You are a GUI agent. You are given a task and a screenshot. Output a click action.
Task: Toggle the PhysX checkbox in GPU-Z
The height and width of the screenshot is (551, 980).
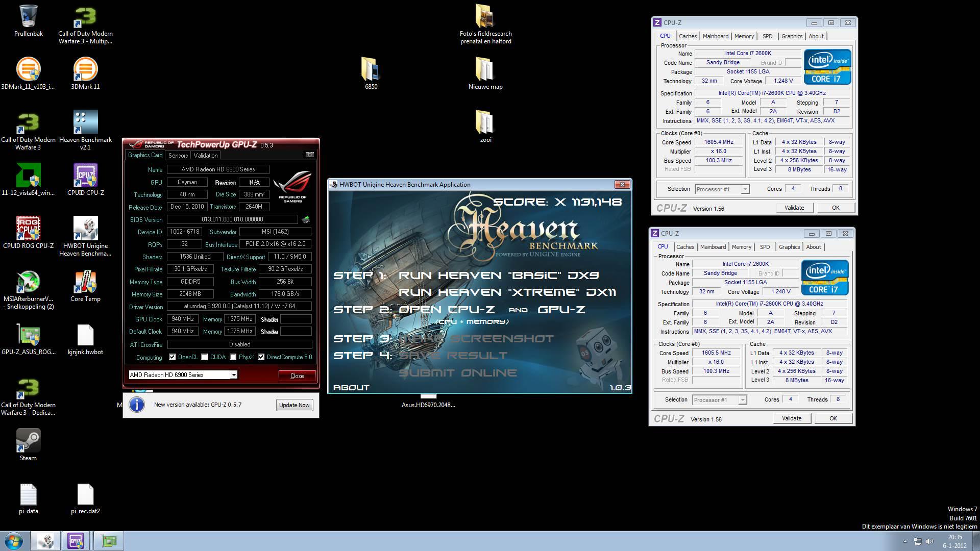[x=233, y=357]
